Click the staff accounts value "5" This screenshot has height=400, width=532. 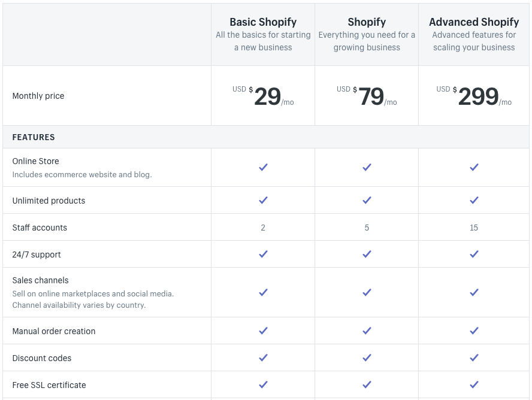tap(367, 228)
